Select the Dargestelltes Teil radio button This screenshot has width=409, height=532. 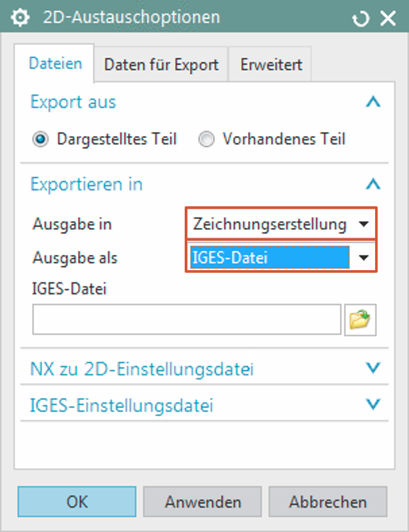click(x=43, y=139)
